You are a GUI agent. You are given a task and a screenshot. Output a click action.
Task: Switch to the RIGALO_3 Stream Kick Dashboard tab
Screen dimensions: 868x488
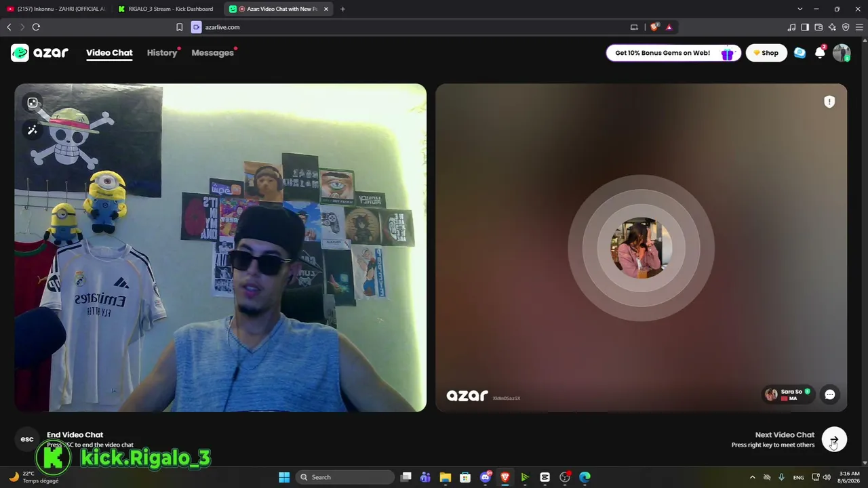point(166,9)
